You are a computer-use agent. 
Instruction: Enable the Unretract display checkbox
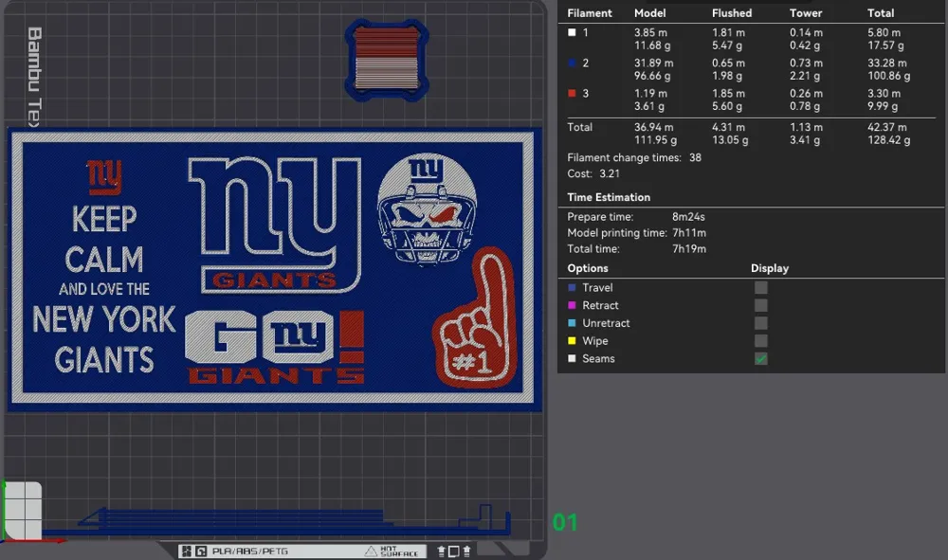click(760, 323)
